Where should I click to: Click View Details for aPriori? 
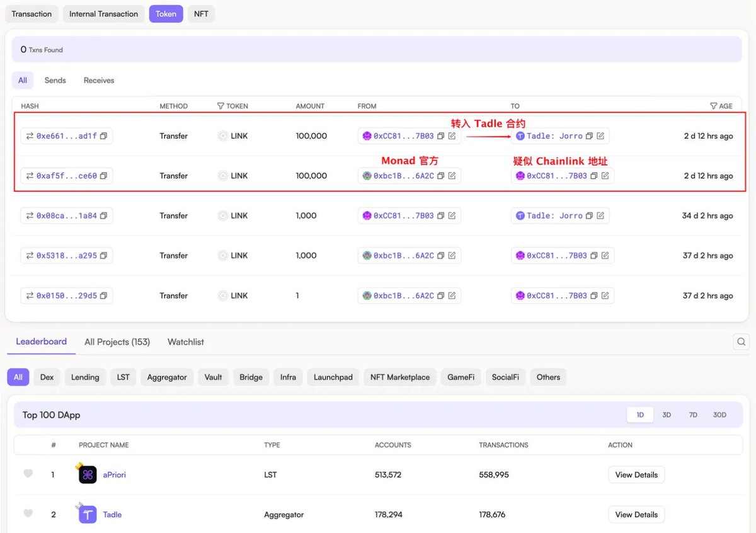point(636,474)
